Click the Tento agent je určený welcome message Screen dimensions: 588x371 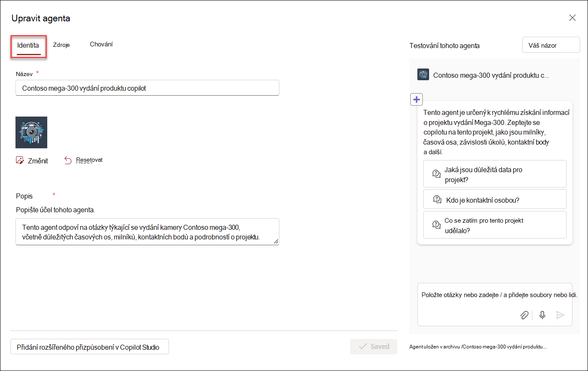(x=496, y=132)
